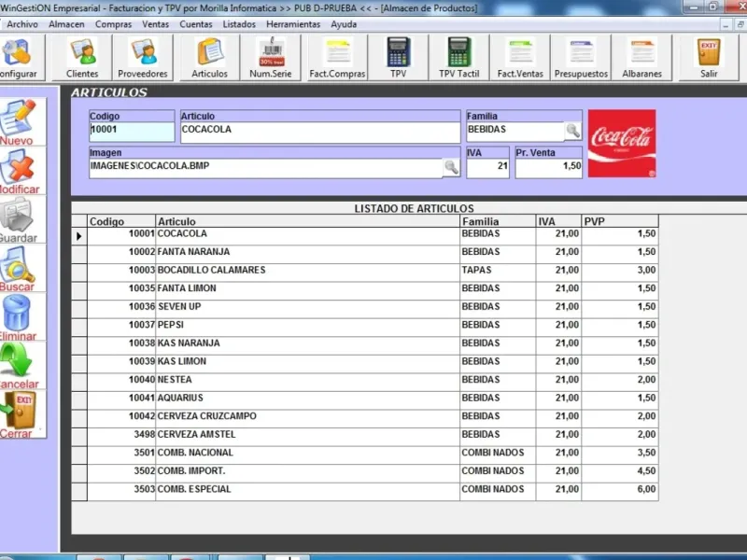747x560 pixels.
Task: Launch the TPV Tactil terminal
Action: click(458, 58)
